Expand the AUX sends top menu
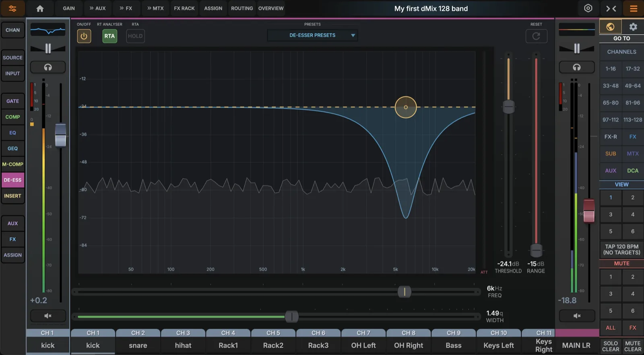 97,8
